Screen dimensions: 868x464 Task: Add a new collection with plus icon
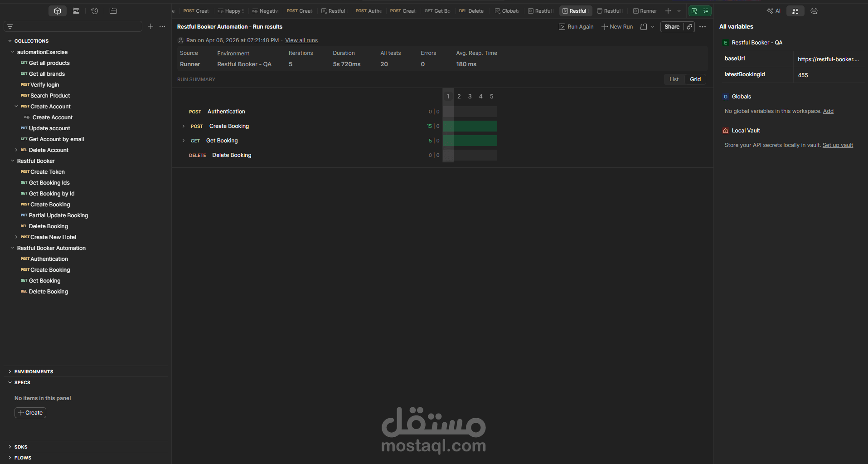(150, 27)
